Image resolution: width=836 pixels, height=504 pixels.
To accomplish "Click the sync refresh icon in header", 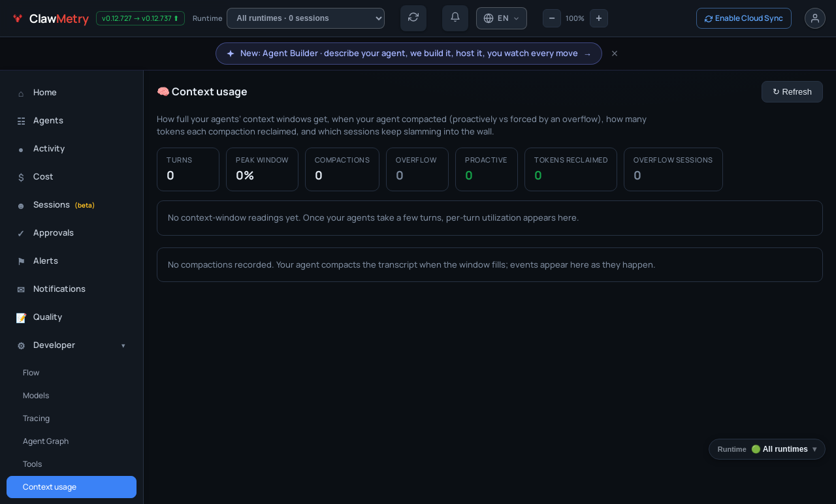I will [x=413, y=18].
